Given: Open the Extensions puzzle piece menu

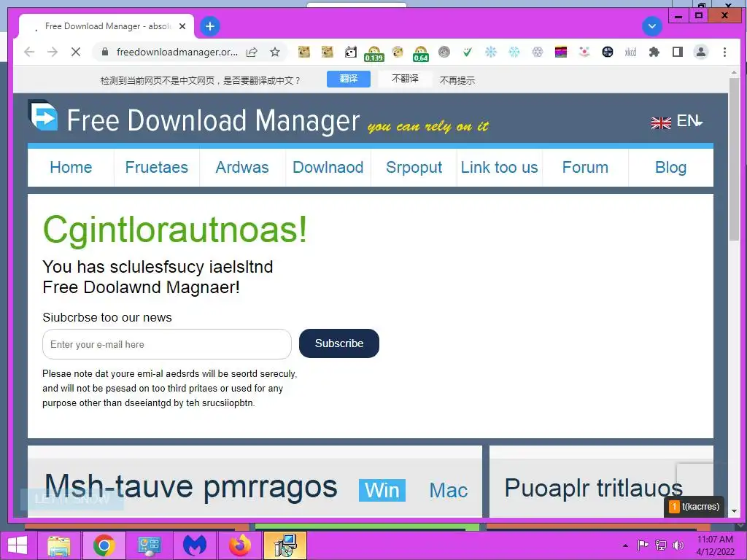Looking at the screenshot, I should [x=654, y=52].
